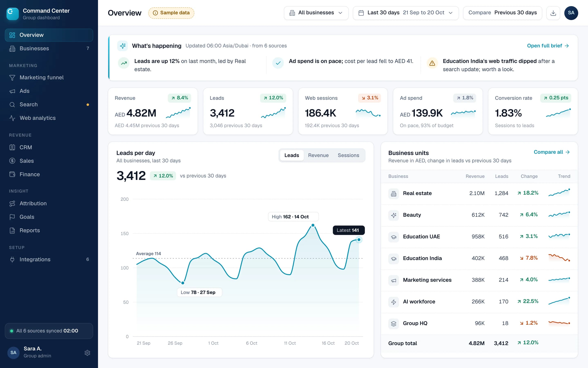Click the checkmark icon beside Ad spend insight

click(278, 63)
